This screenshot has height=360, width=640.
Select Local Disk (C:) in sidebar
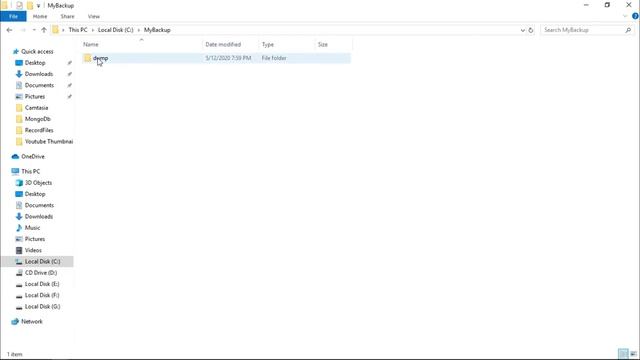coord(42,261)
